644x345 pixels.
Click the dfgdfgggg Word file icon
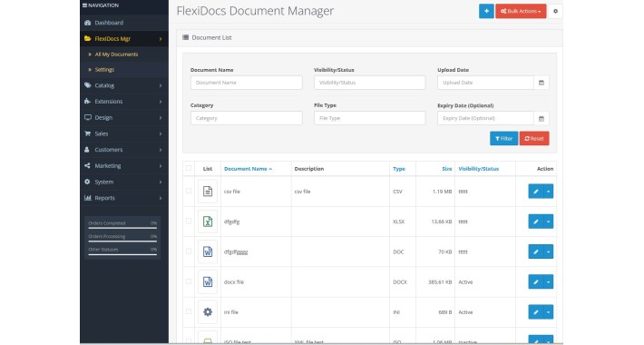click(208, 251)
